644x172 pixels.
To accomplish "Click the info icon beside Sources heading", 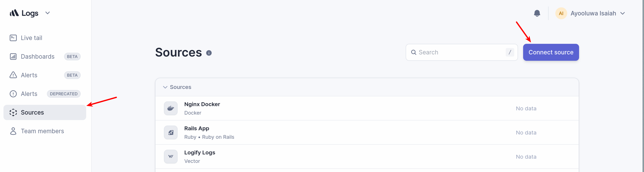I will 209,53.
